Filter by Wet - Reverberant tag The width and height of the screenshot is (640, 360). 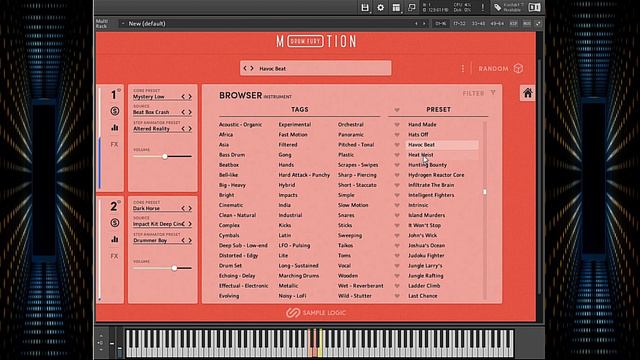click(x=360, y=286)
